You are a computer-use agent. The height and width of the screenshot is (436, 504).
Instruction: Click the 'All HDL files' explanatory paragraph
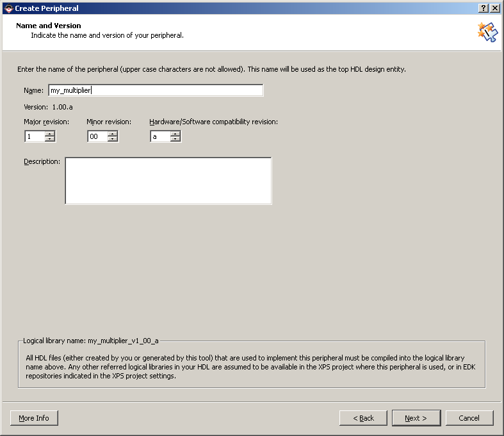[x=250, y=367]
